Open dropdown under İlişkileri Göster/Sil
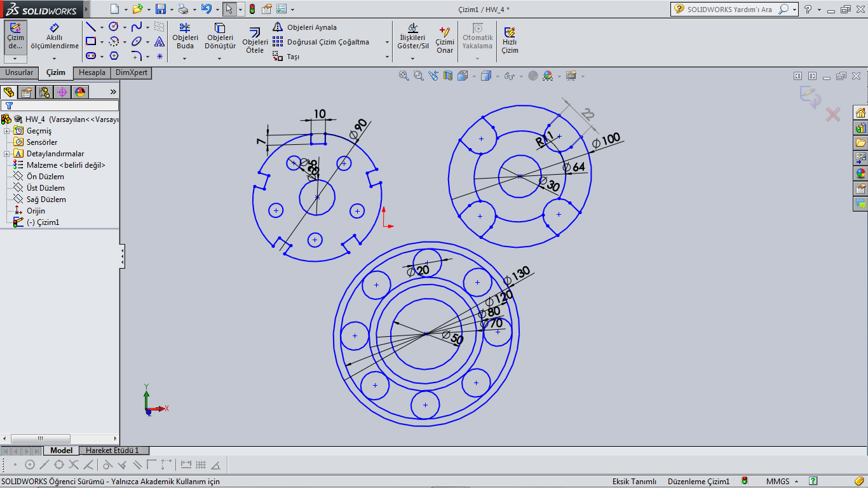 (x=412, y=58)
